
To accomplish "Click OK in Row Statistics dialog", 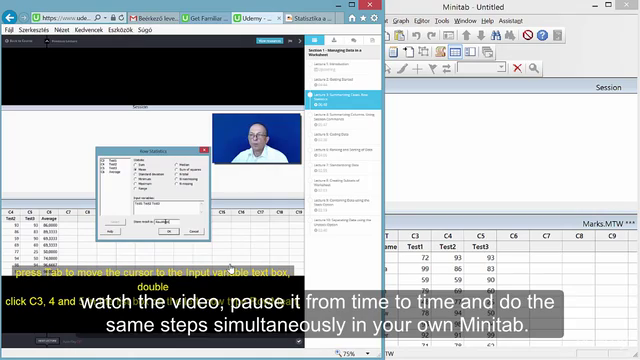I will [169, 231].
